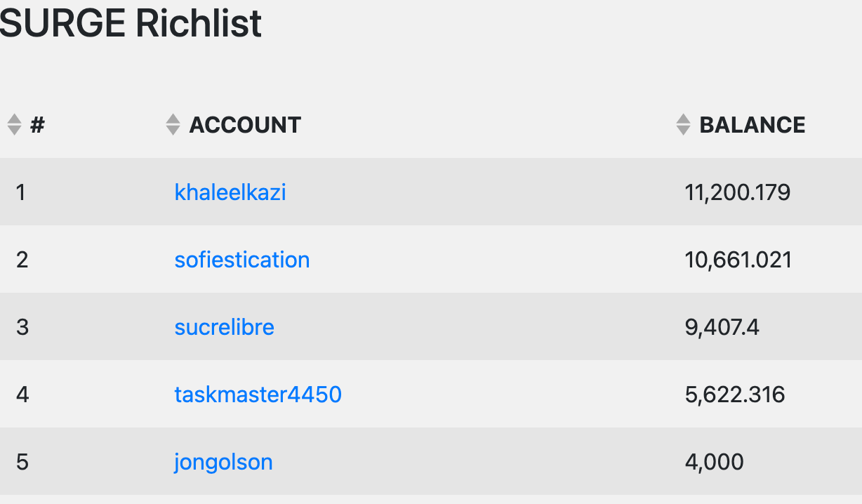Click rank 3 row number

tap(22, 327)
